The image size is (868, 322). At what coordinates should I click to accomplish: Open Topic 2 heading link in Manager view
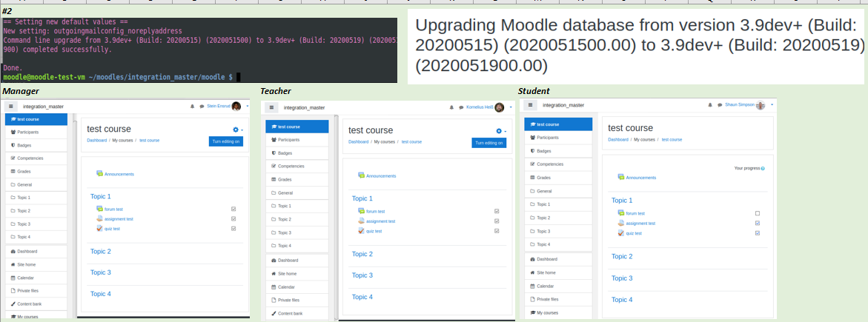[101, 251]
